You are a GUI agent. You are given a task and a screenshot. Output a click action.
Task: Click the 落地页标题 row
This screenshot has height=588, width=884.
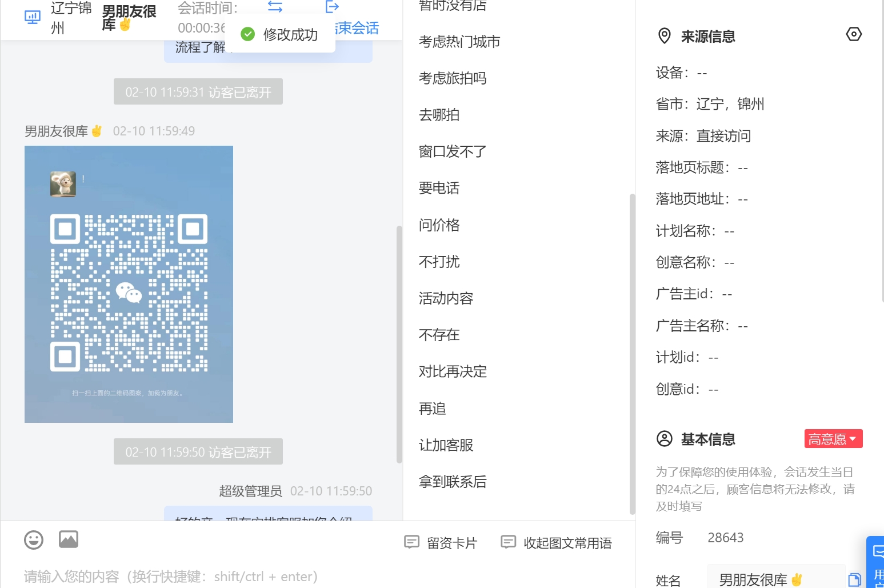pos(702,167)
